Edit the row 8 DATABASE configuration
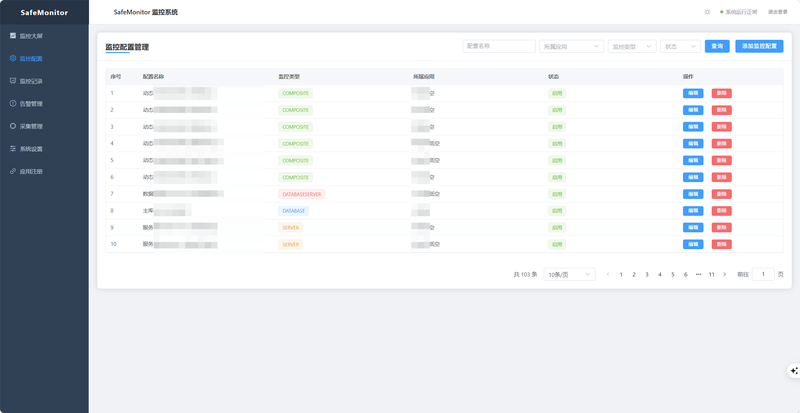 [693, 211]
